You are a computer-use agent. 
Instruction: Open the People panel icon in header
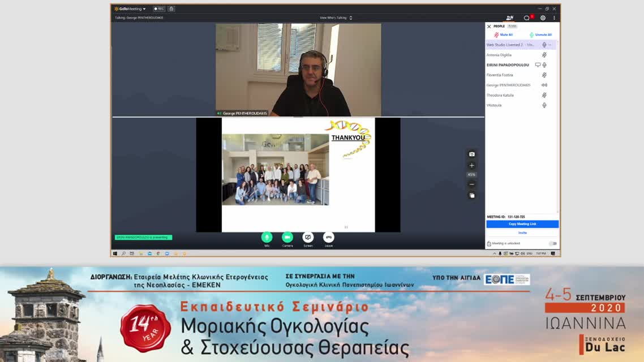[510, 18]
